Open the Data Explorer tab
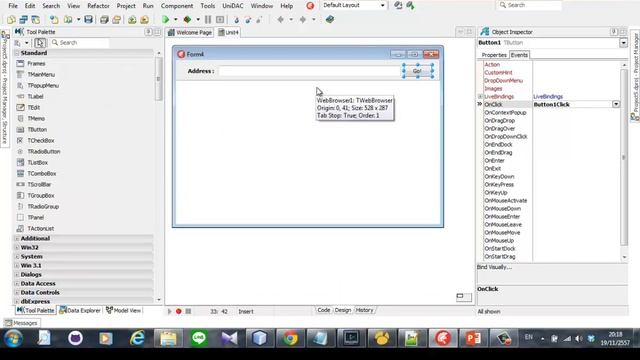The image size is (640, 360). (80, 310)
